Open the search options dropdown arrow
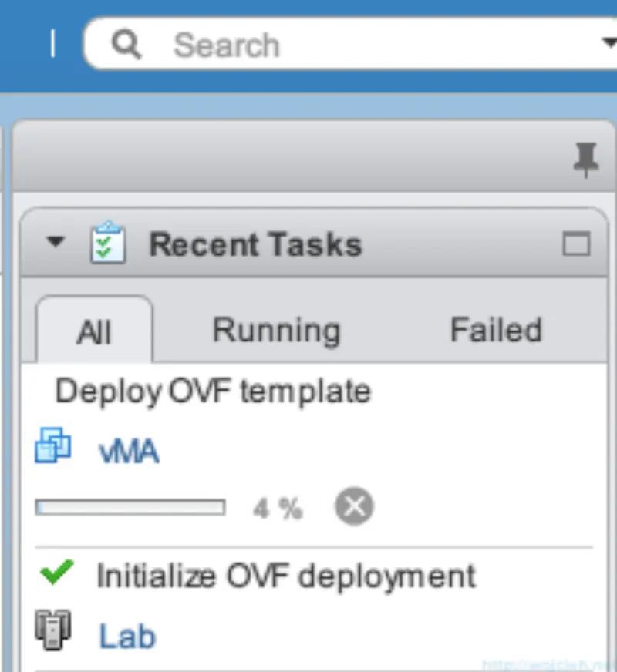 [609, 44]
